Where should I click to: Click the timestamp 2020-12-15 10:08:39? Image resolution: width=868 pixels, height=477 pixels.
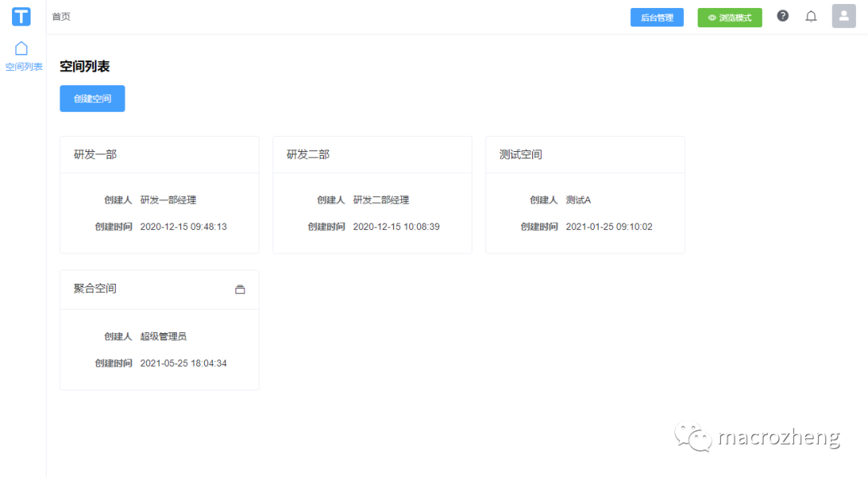[x=396, y=227]
